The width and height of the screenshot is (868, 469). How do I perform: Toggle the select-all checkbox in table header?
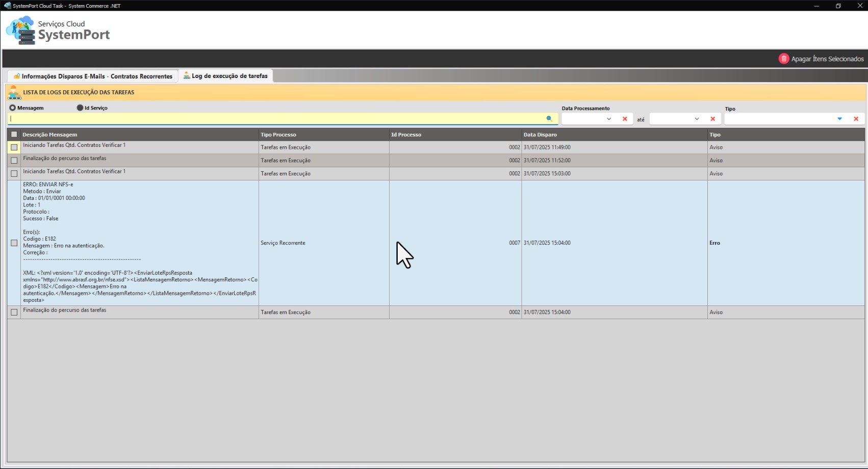pyautogui.click(x=14, y=135)
